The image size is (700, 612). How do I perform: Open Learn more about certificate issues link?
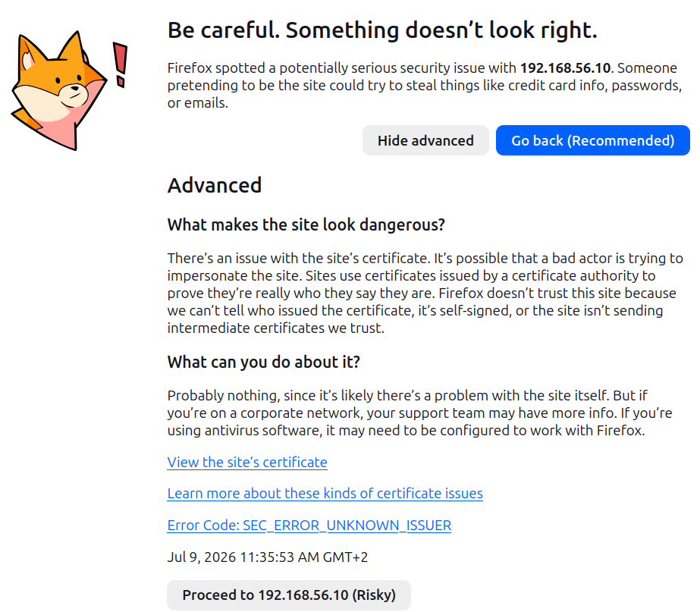325,493
